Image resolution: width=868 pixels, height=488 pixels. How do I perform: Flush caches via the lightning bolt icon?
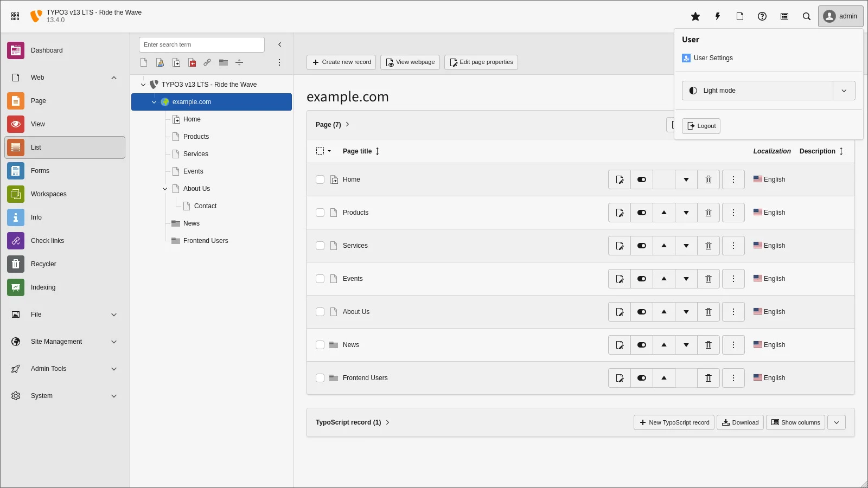717,16
